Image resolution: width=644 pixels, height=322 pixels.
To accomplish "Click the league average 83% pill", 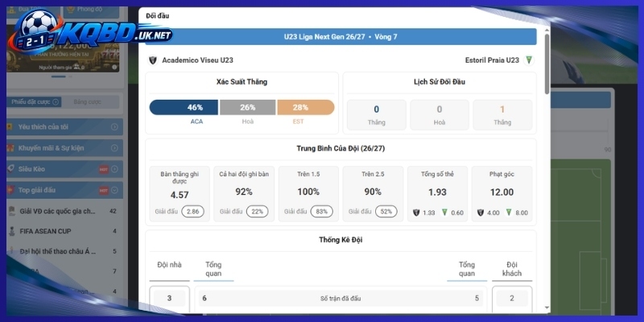I will (321, 212).
